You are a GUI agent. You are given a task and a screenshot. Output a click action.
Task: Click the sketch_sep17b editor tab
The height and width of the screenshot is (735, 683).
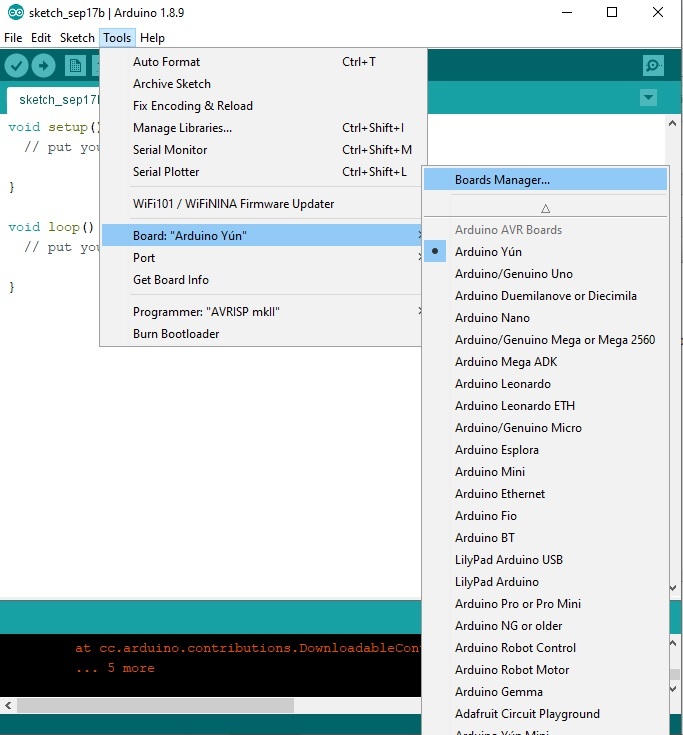(x=53, y=100)
